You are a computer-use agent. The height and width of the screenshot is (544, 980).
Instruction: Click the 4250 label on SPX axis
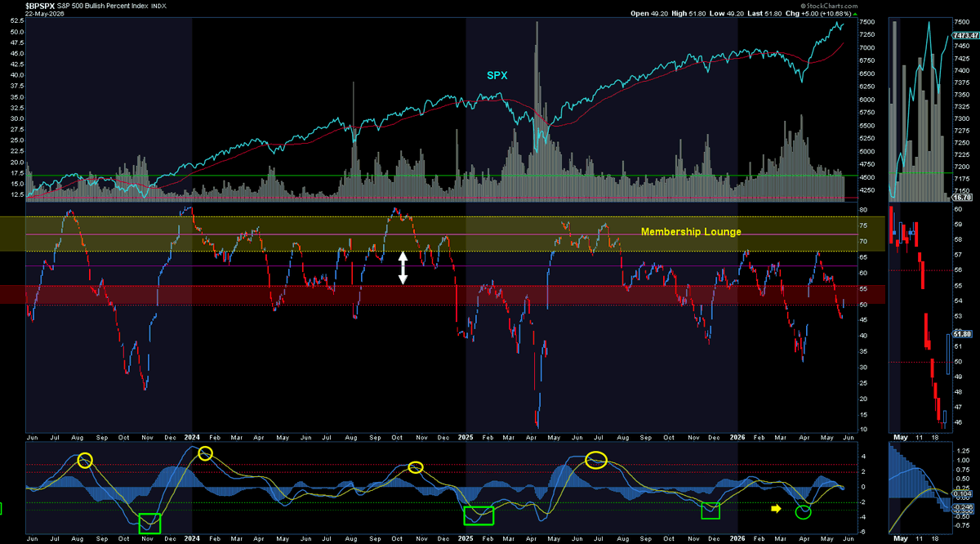pos(868,190)
